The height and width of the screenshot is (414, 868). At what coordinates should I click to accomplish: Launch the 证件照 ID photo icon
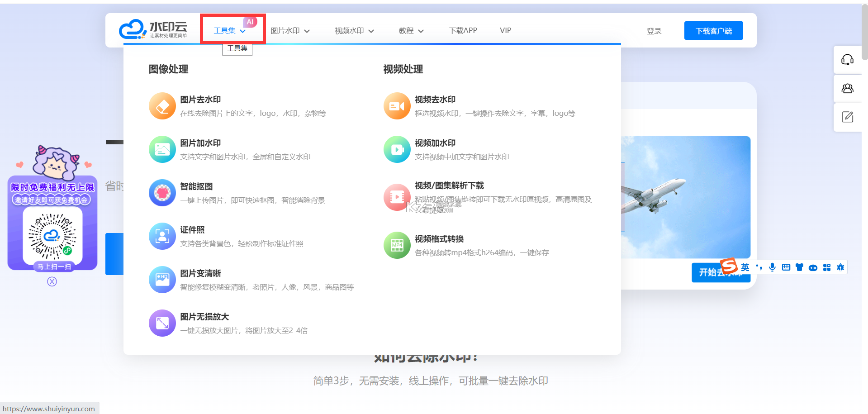[162, 236]
